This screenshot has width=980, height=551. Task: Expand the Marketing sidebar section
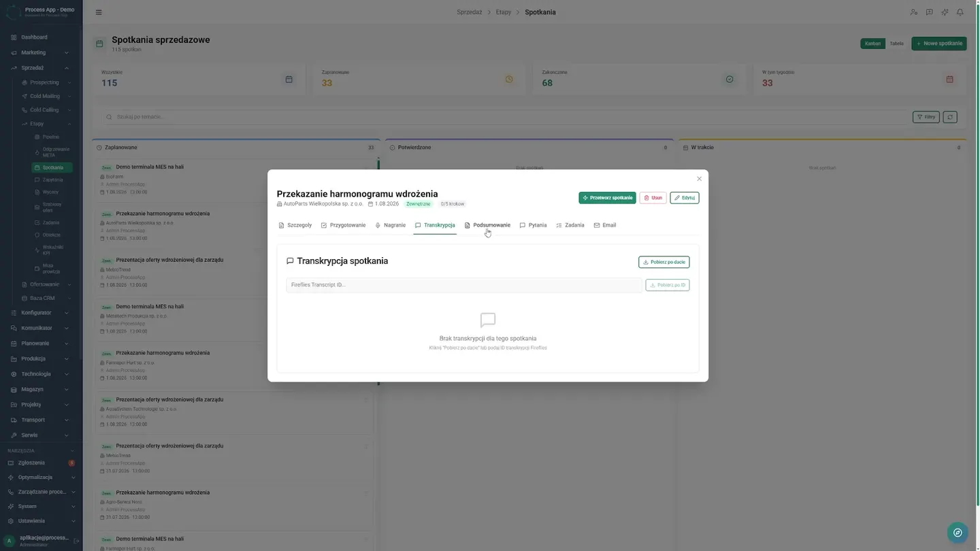tap(41, 52)
